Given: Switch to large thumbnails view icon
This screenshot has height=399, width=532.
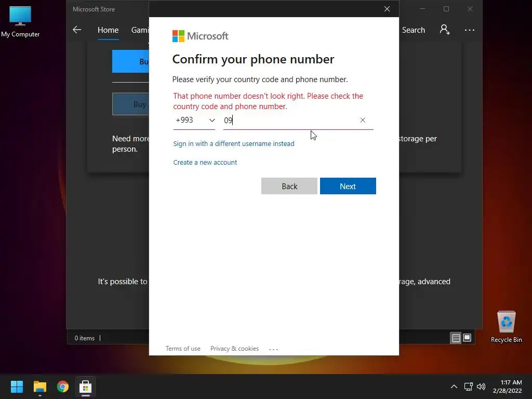Looking at the screenshot, I should (x=467, y=338).
